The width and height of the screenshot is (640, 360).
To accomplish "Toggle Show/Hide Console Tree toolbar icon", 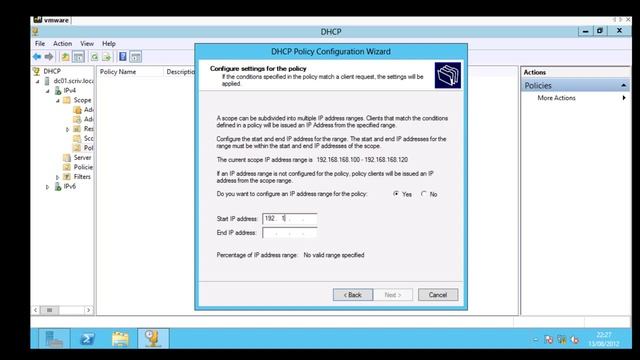I will pos(78,57).
